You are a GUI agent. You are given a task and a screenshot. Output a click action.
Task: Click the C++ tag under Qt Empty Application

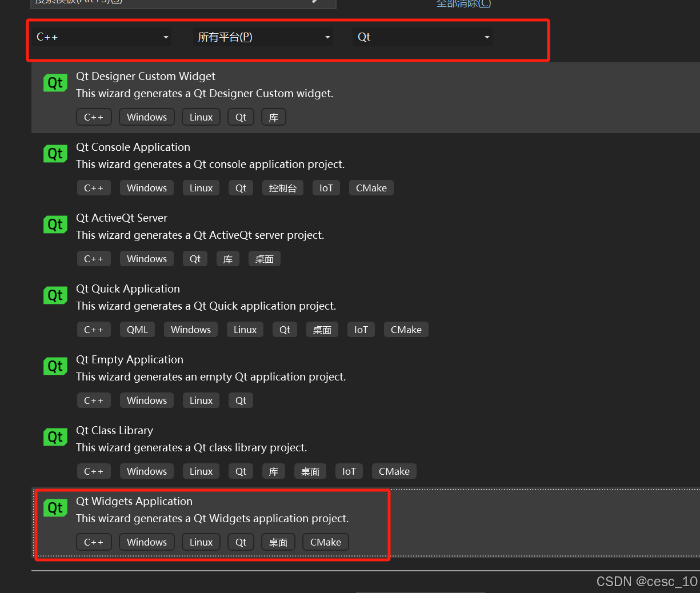94,400
